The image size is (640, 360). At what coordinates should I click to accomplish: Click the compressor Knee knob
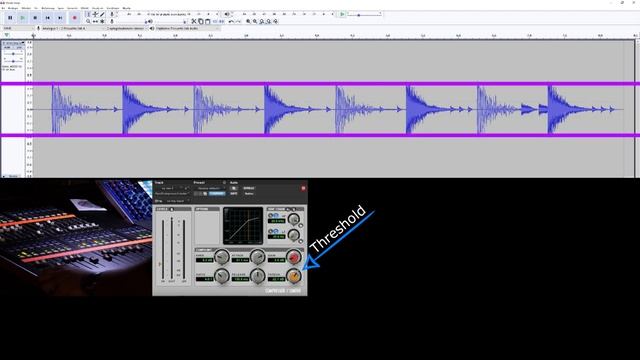point(222,257)
